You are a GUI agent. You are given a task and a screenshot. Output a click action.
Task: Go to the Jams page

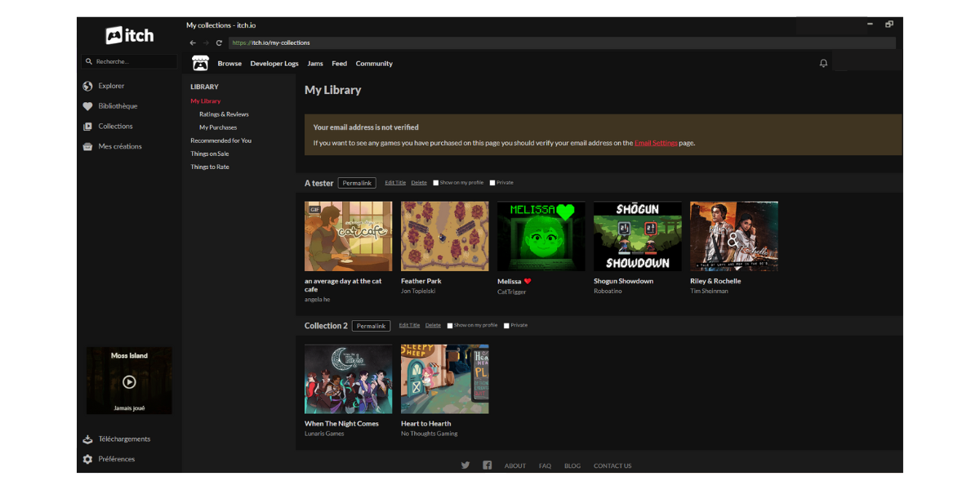315,64
